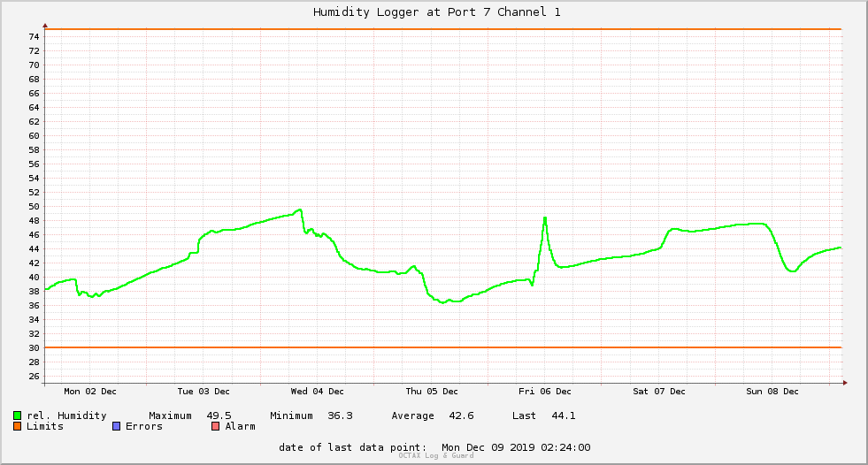Click the orange Limits legend swatch
The image size is (868, 465).
(17, 426)
